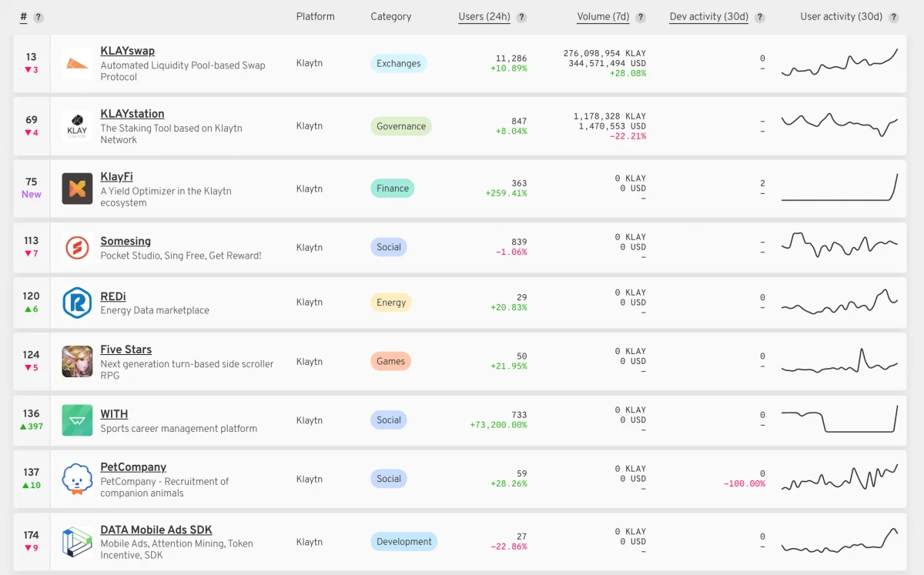
Task: Select Social tag in Somesing row
Action: coord(389,247)
